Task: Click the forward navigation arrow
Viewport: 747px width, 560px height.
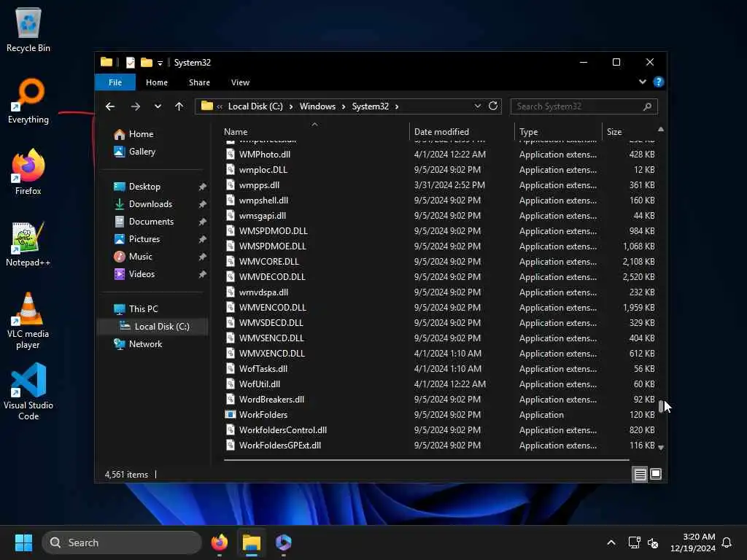Action: [x=135, y=106]
